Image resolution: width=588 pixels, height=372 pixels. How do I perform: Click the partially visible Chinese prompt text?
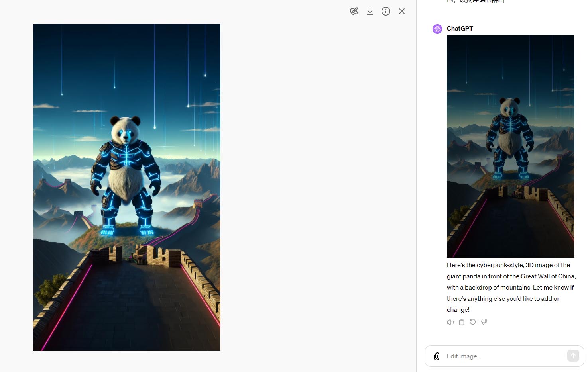(475, 2)
